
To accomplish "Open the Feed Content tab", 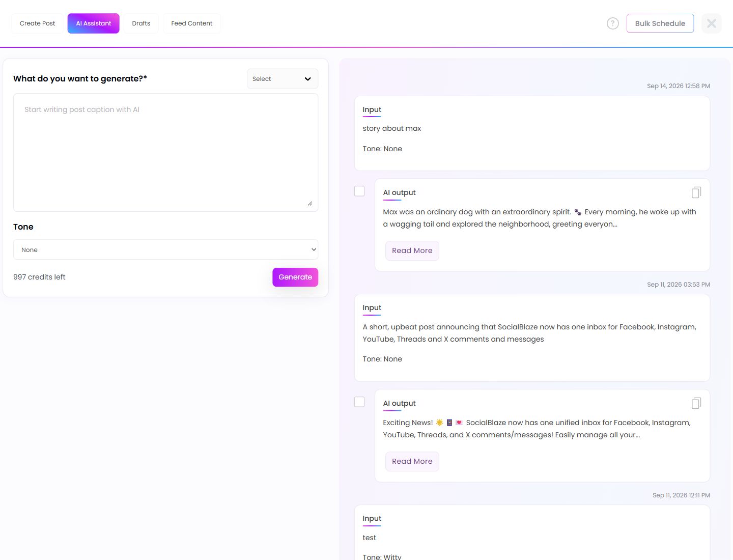I will (x=192, y=23).
